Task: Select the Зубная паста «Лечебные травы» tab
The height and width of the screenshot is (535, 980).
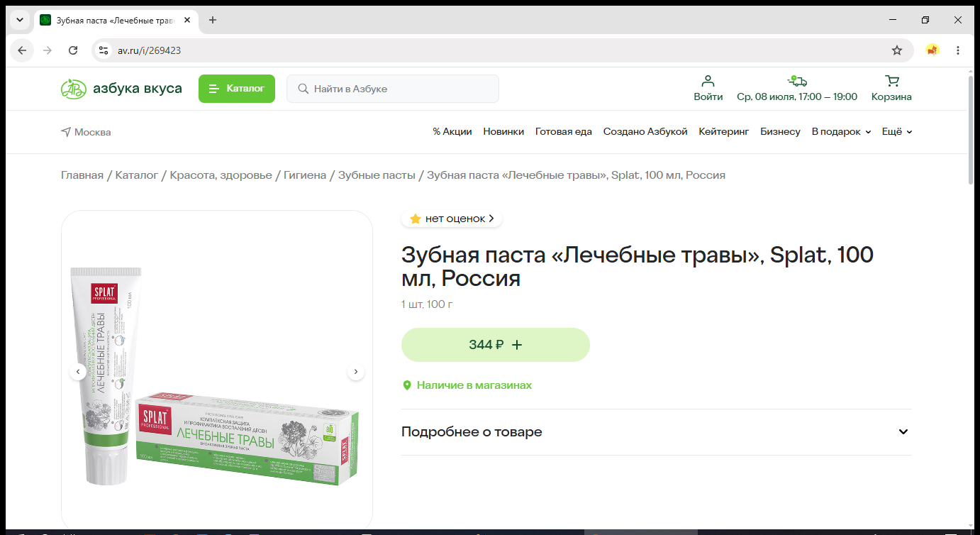Action: coord(116,20)
